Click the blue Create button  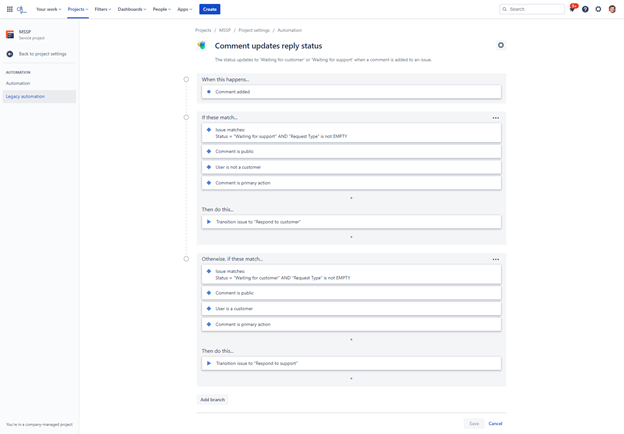tap(210, 9)
